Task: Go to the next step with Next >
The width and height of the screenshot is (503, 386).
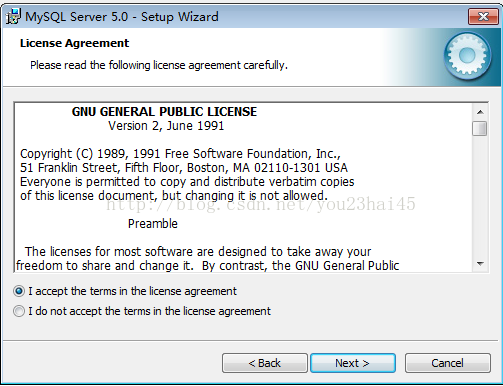Action: pos(353,363)
